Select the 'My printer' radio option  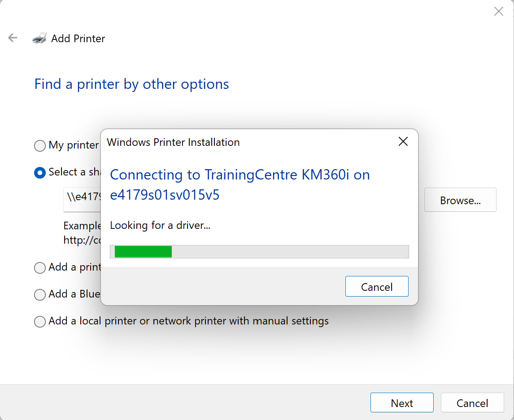pos(40,145)
